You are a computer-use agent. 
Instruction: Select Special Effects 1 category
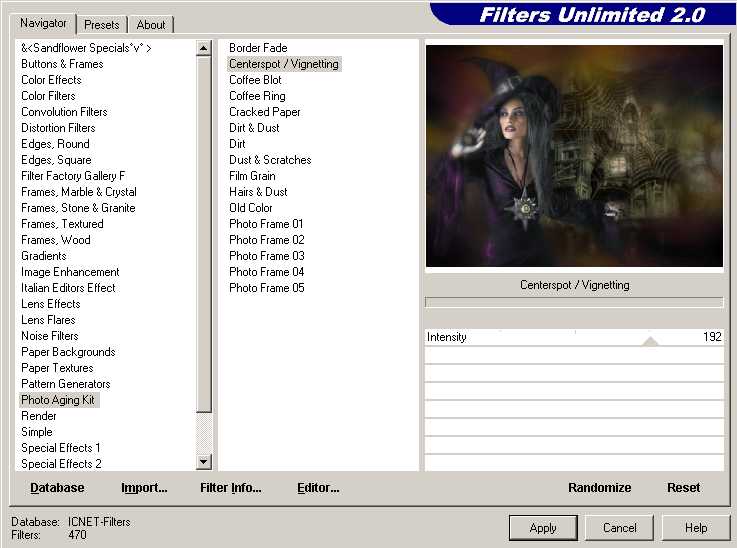pyautogui.click(x=61, y=447)
